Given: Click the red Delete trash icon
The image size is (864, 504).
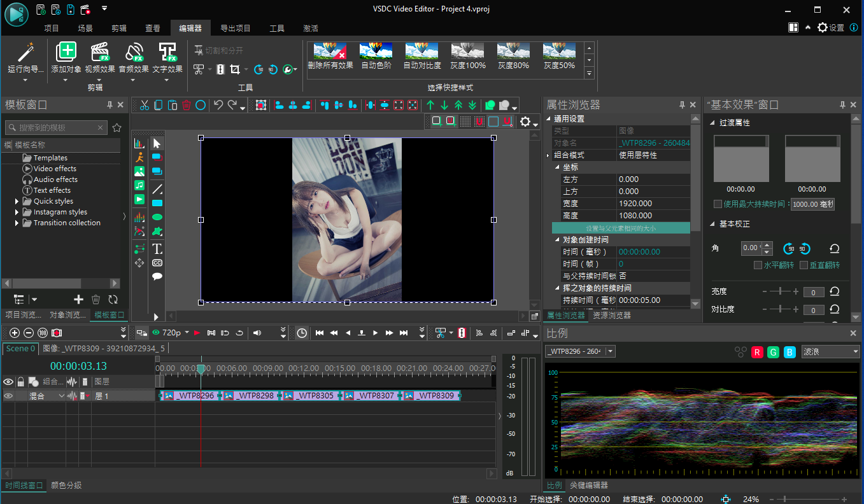Looking at the screenshot, I should (187, 105).
